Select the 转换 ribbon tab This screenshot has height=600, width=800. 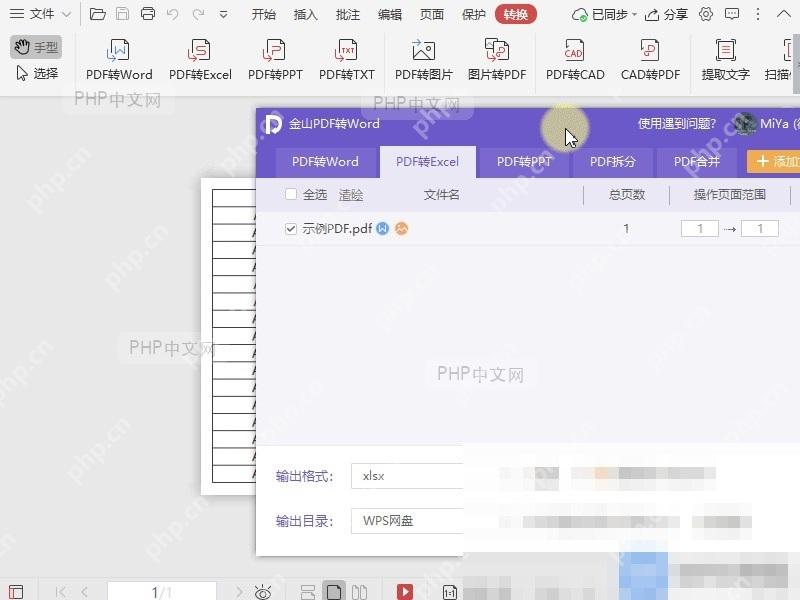click(x=515, y=14)
